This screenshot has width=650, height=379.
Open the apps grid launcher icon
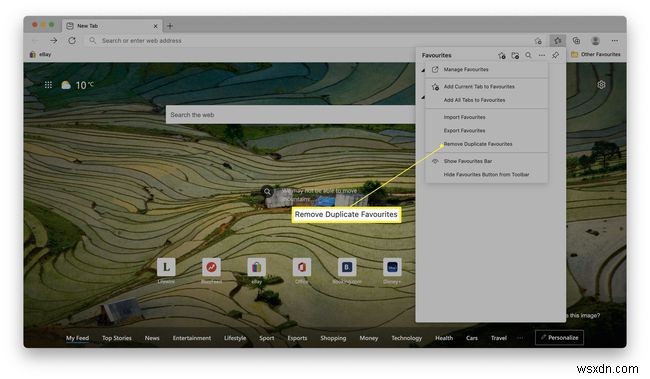48,85
